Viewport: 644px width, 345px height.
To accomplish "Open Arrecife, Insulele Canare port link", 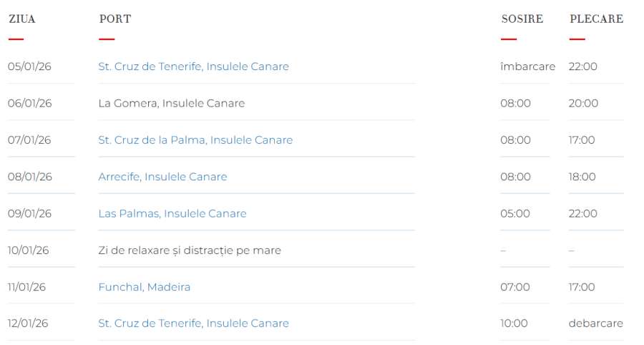I will 162,177.
